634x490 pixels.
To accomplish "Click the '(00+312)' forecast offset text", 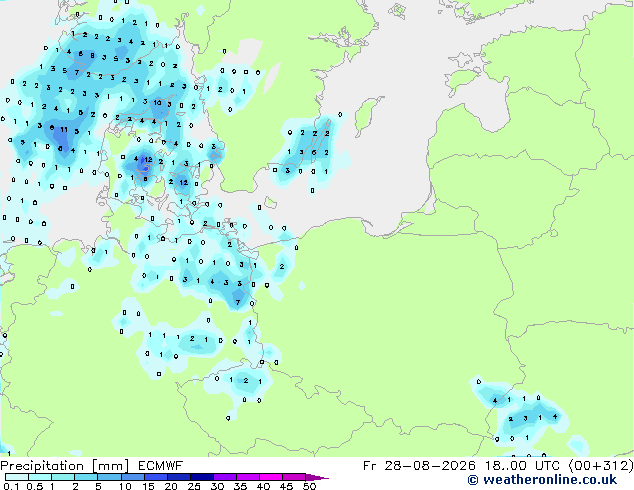I will [601, 466].
